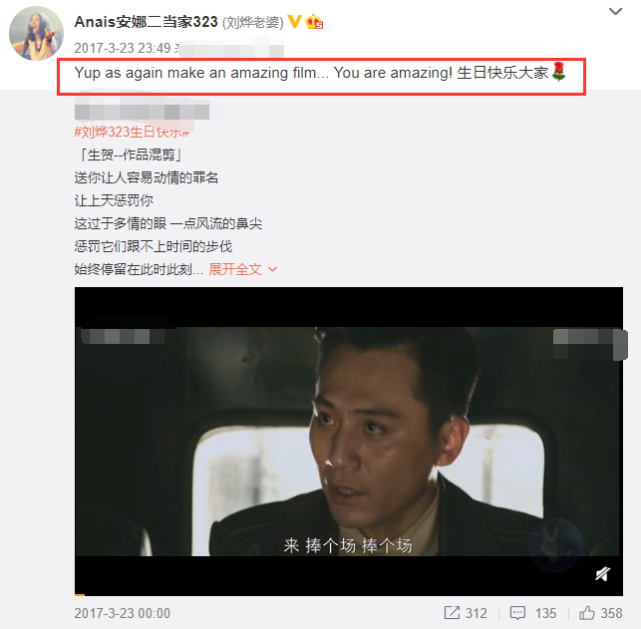Click the rabbit watermark in video

pyautogui.click(x=555, y=544)
